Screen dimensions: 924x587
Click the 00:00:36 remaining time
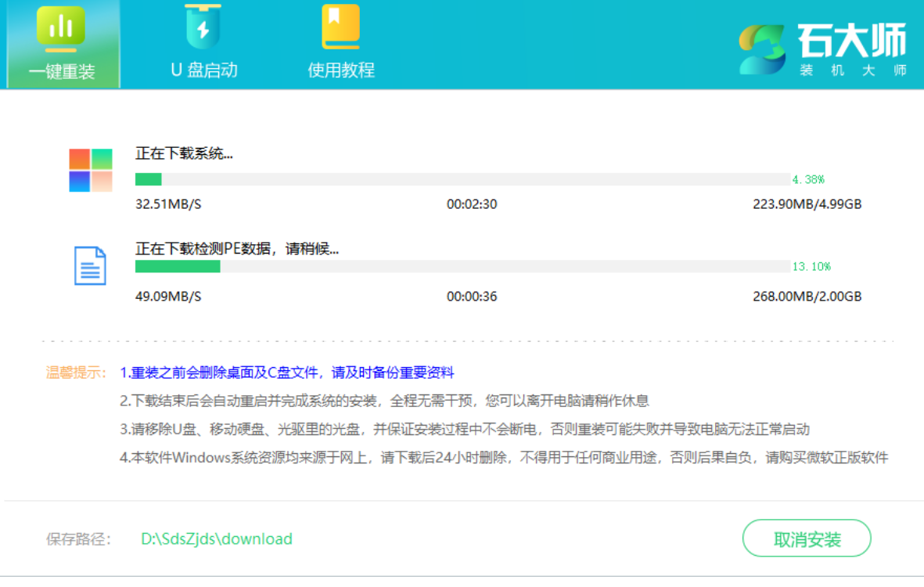(x=472, y=297)
